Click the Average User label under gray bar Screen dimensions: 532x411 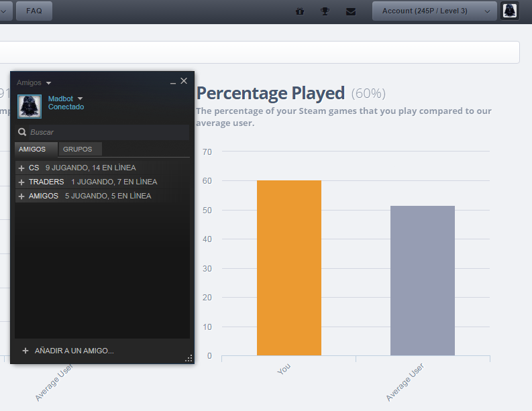click(405, 382)
